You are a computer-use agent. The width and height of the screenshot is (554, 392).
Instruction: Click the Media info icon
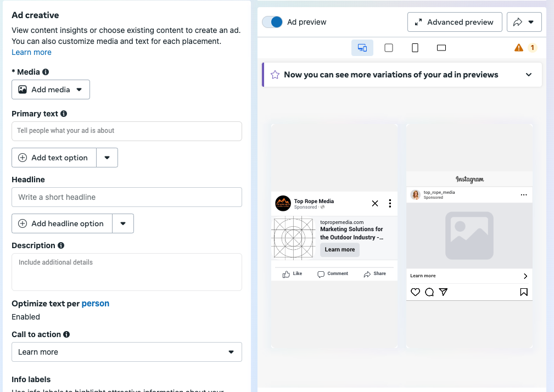46,72
